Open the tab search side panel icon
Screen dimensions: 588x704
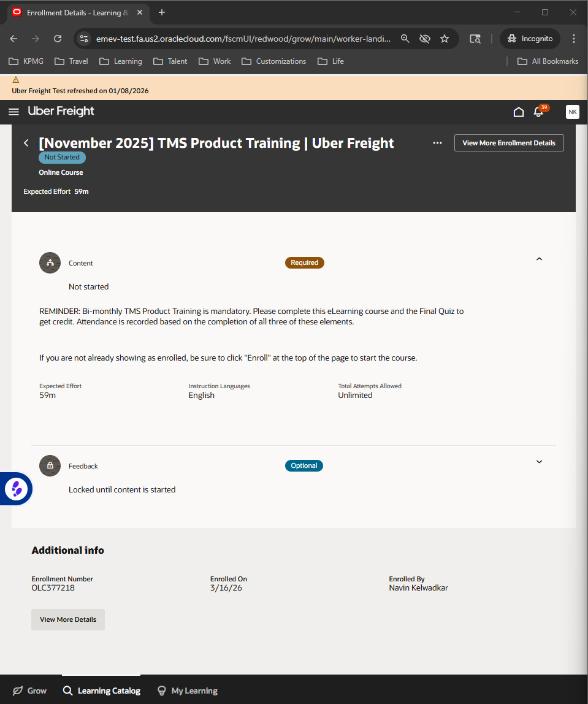pyautogui.click(x=475, y=39)
